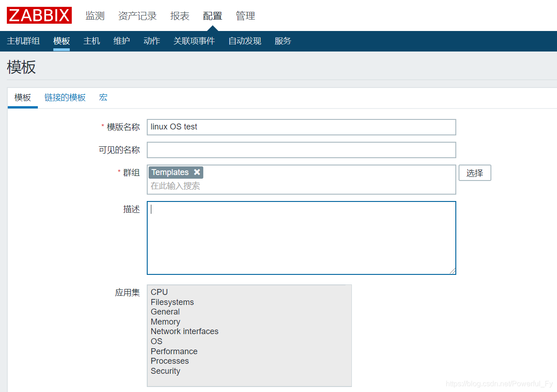This screenshot has height=392, width=557.
Task: Click the ZABBIX logo
Action: [x=39, y=15]
